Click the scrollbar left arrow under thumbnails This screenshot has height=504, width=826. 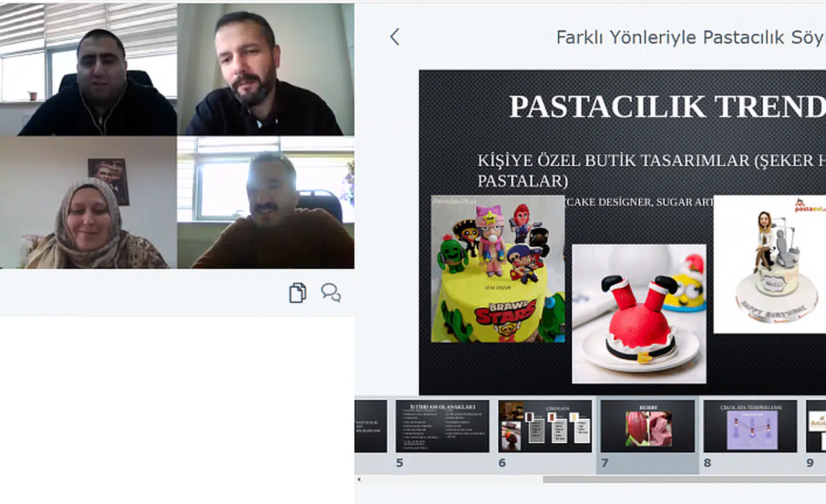point(359,479)
